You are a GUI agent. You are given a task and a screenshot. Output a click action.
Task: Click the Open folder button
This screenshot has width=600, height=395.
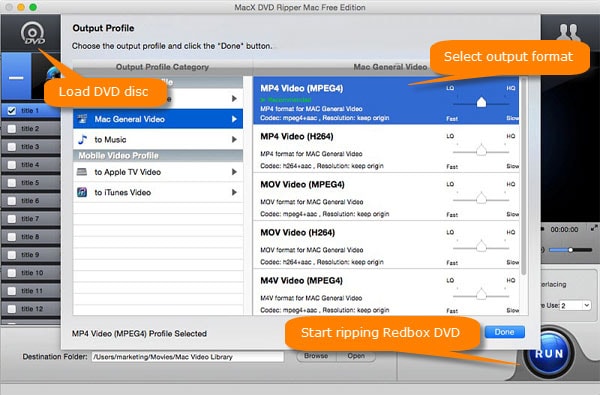coord(355,356)
